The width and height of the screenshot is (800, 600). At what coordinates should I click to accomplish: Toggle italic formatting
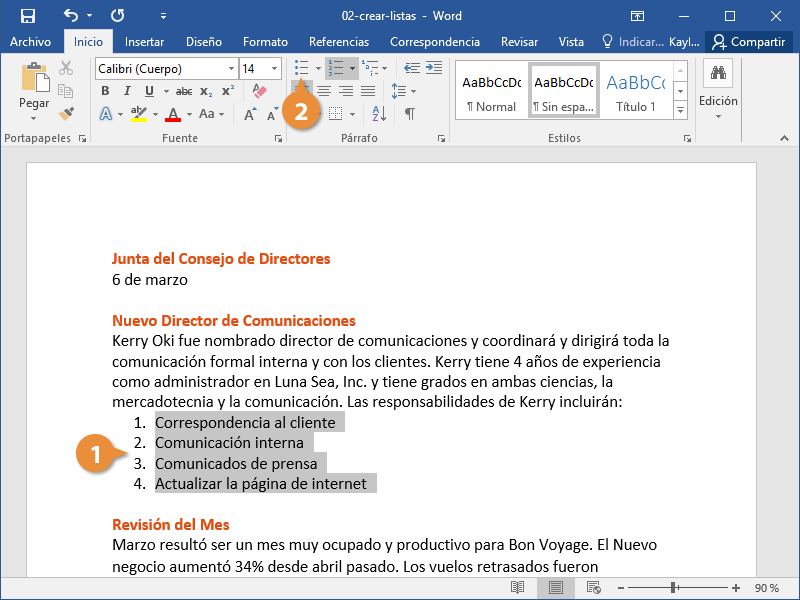point(127,91)
